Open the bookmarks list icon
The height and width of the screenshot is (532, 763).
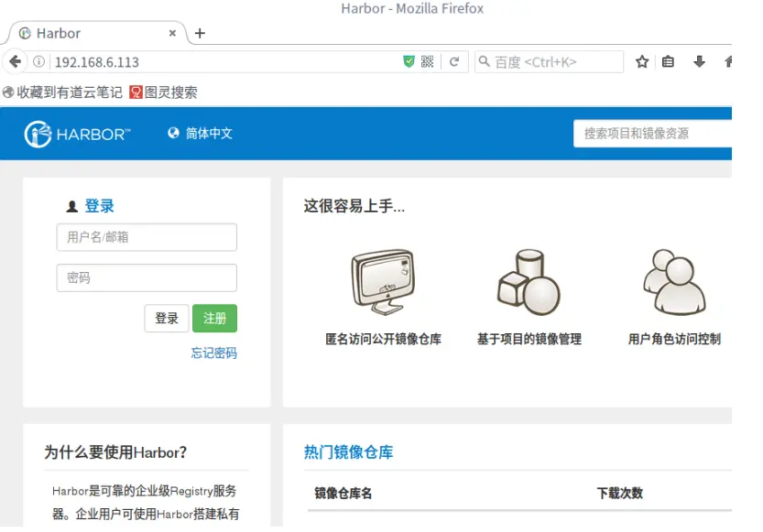(668, 61)
